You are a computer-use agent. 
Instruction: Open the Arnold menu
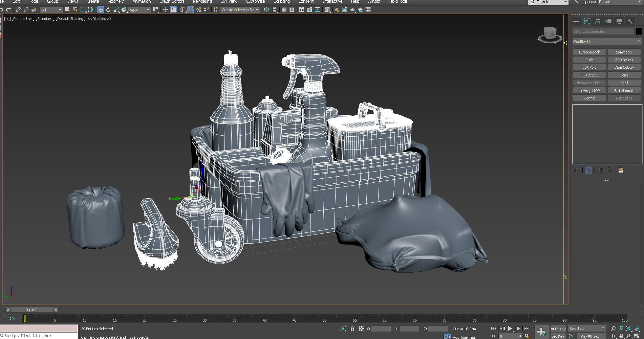pos(374,2)
